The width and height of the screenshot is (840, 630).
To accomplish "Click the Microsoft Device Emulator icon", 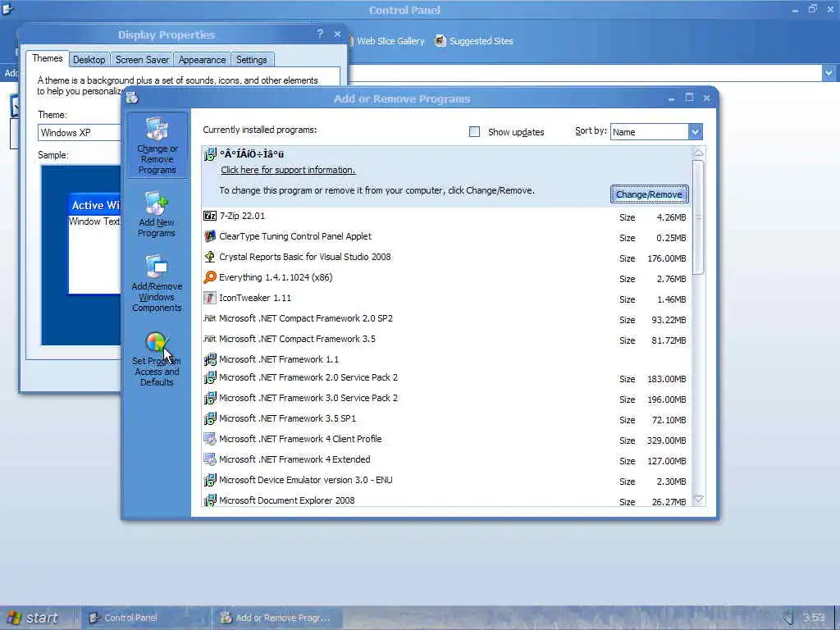I will coord(210,480).
